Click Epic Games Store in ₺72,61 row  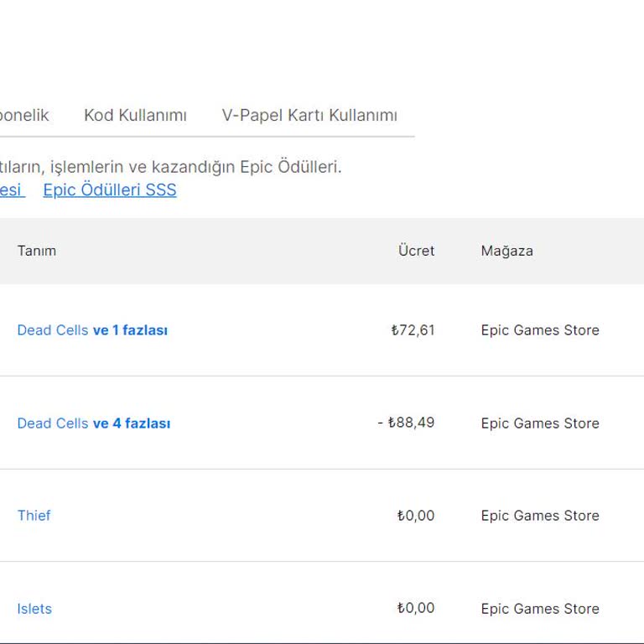tap(540, 330)
